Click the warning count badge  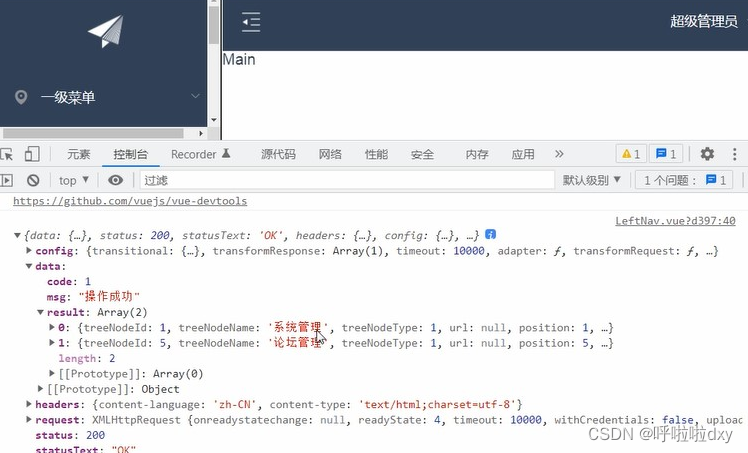631,154
